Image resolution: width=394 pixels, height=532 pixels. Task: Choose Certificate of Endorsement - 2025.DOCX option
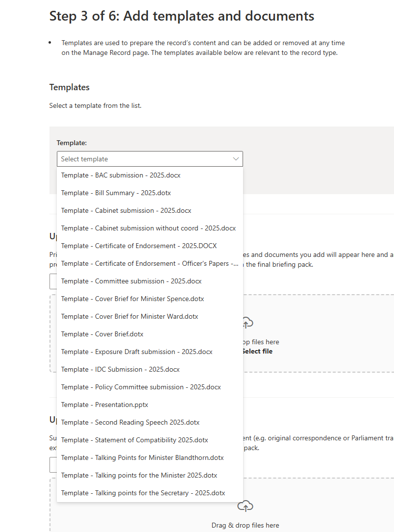[139, 246]
